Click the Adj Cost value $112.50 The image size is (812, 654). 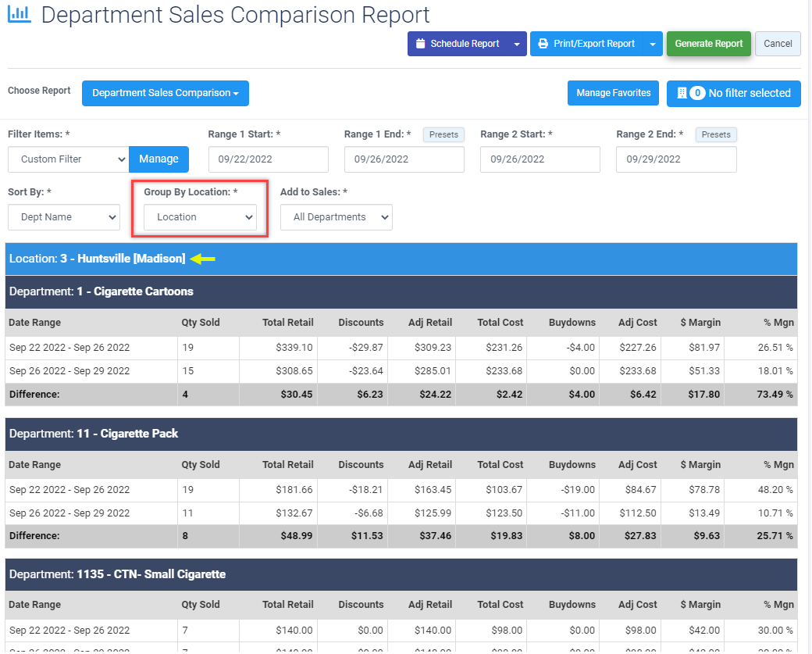637,513
